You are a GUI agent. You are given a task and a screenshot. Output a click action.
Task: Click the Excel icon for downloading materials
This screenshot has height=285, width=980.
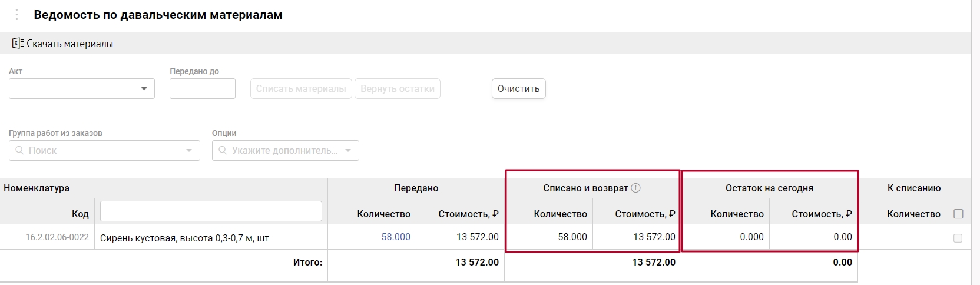[18, 44]
